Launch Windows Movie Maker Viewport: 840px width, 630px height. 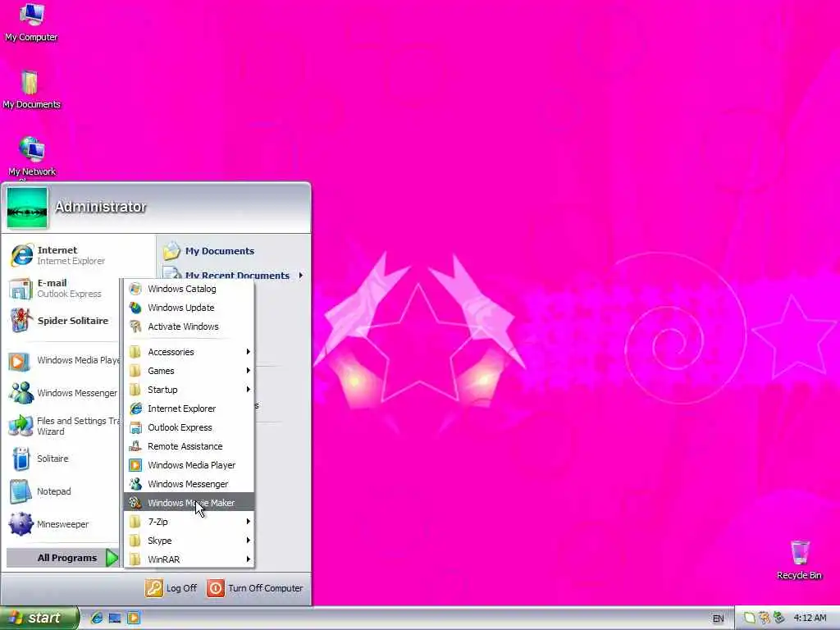tap(189, 503)
